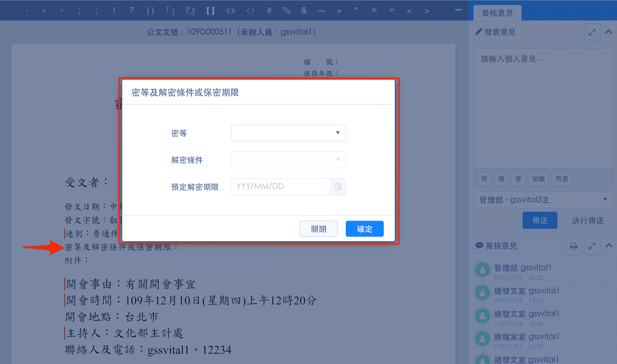Open the 密等 dropdown

coord(288,133)
